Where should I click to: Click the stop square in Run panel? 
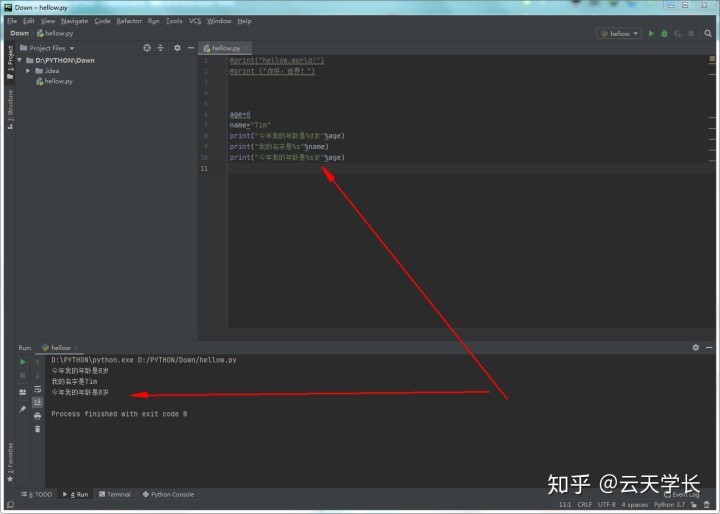click(x=22, y=375)
